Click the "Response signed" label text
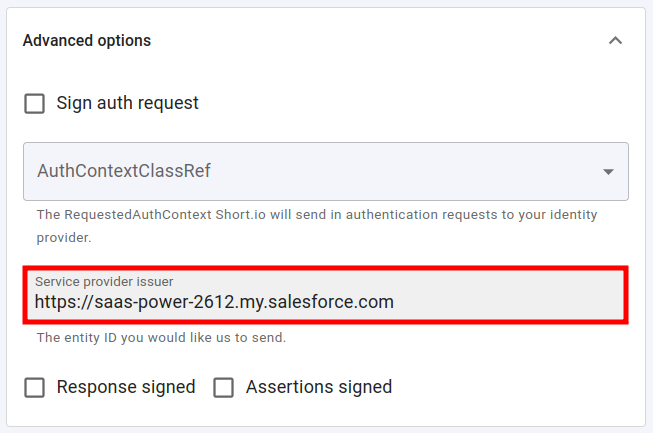This screenshot has width=653, height=433. coord(126,387)
